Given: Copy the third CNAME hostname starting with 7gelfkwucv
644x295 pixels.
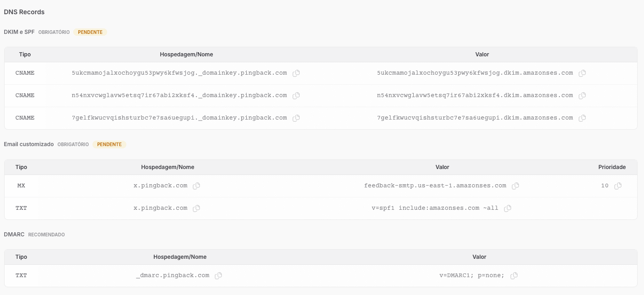Looking at the screenshot, I should tap(296, 118).
